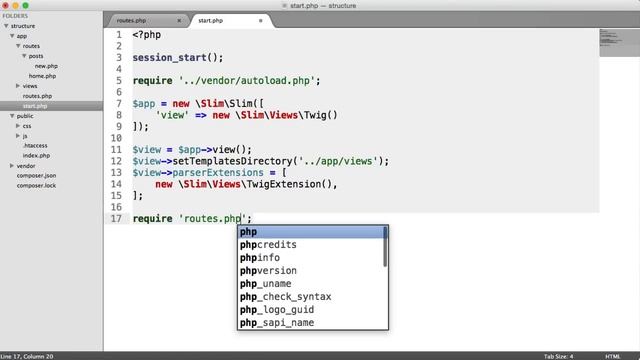Expand the js folder arrow
Screen dimensions: 640x360
click(x=18, y=136)
